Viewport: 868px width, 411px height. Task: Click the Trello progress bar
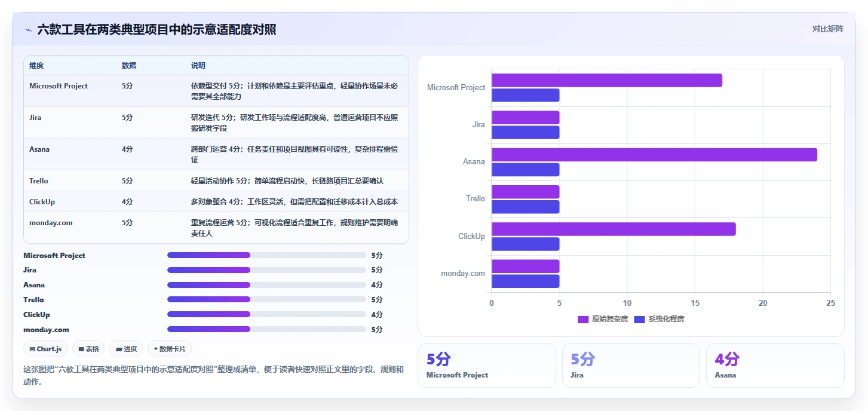[266, 299]
